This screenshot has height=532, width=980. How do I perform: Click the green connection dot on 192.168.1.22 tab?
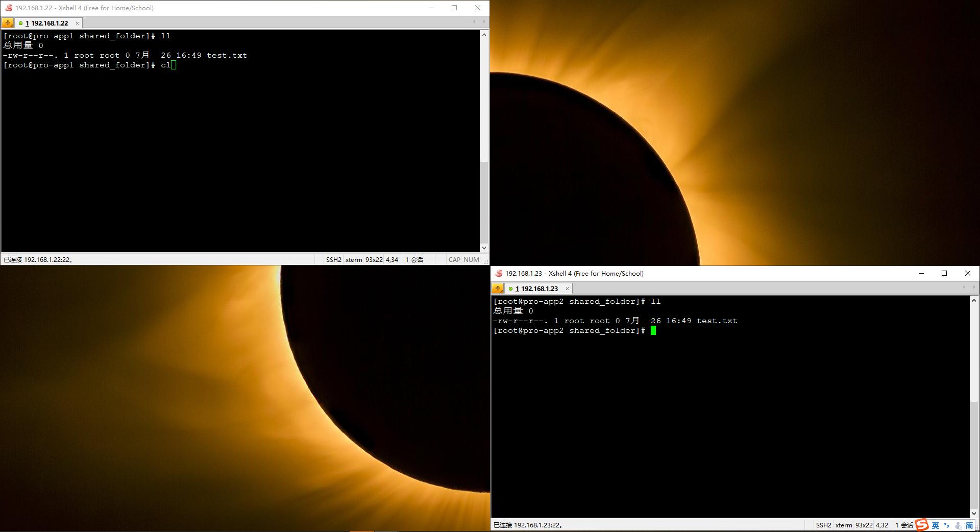[21, 23]
